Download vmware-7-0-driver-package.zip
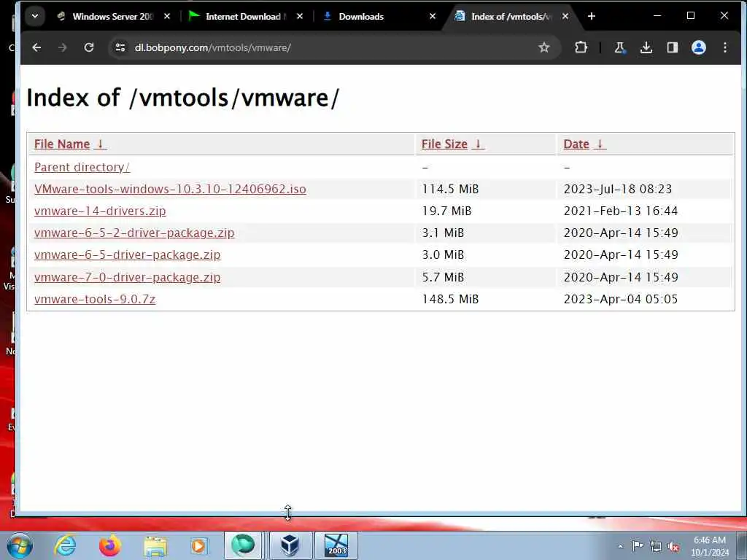Image resolution: width=747 pixels, height=560 pixels. click(127, 277)
